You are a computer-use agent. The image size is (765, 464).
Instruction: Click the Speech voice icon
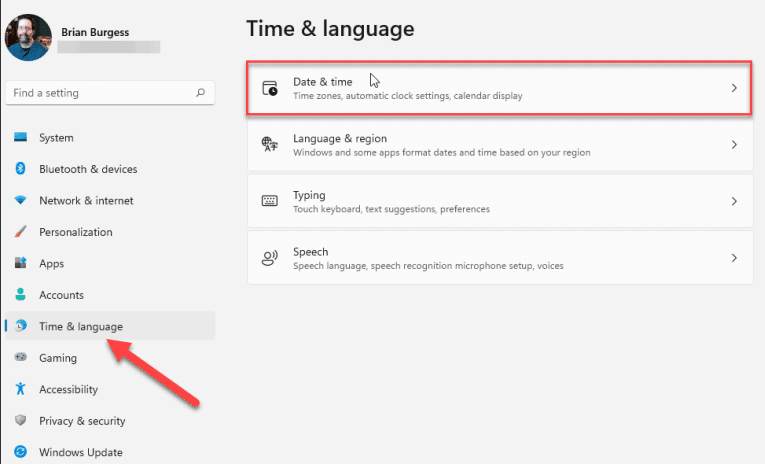point(270,258)
